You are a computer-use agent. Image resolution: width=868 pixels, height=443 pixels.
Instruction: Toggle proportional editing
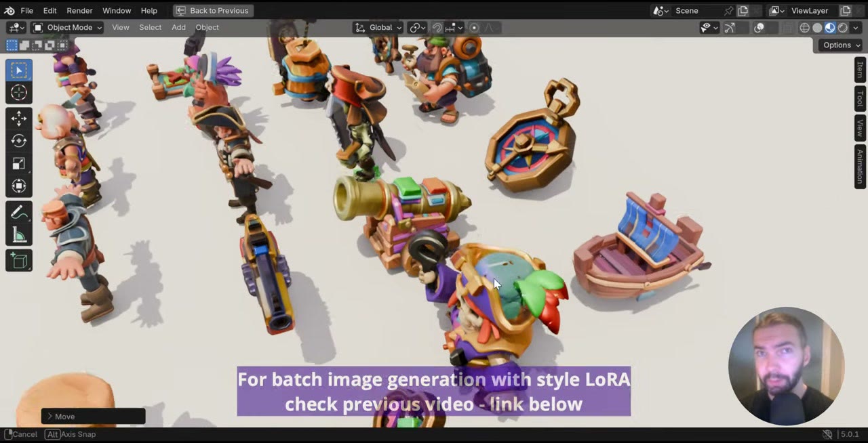[474, 28]
